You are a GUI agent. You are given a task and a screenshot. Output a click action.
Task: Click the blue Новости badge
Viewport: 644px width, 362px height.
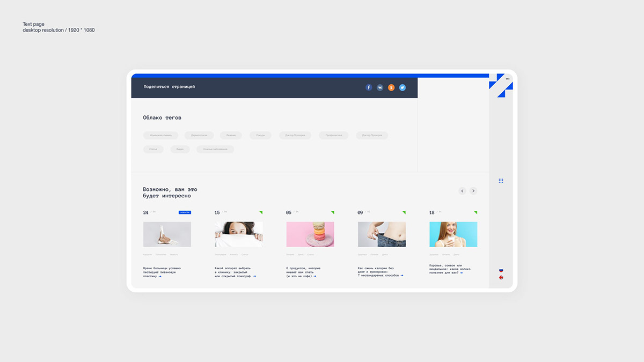pyautogui.click(x=185, y=212)
